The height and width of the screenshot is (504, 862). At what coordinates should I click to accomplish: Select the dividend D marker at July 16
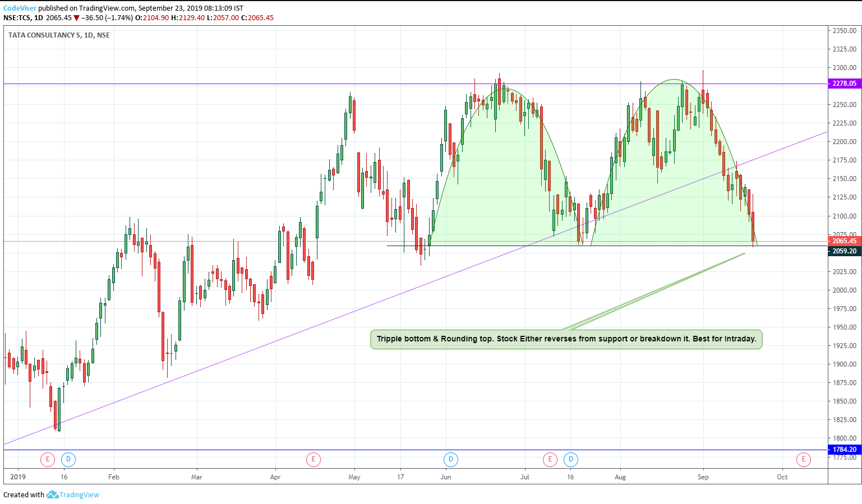pyautogui.click(x=570, y=460)
